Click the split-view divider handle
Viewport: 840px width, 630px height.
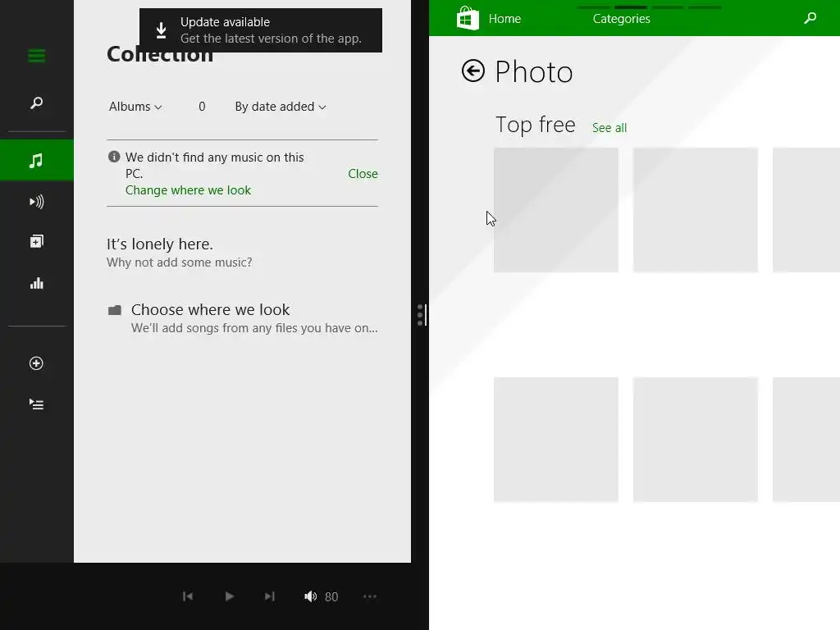click(421, 315)
